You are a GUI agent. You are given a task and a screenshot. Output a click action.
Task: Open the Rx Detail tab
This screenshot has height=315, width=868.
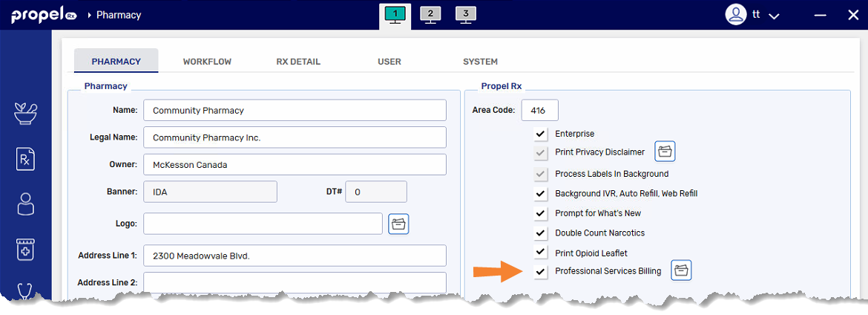point(298,62)
